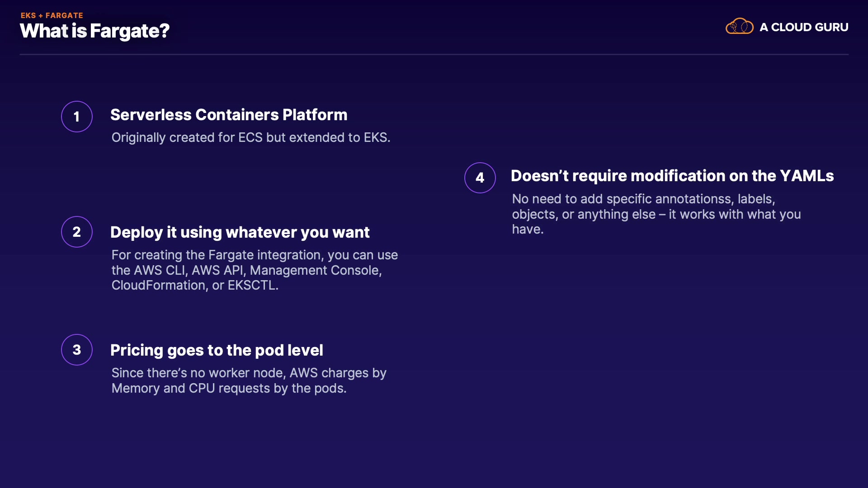Click the 'A CLOUD GURU' brand text
This screenshot has height=488, width=868.
tap(804, 27)
